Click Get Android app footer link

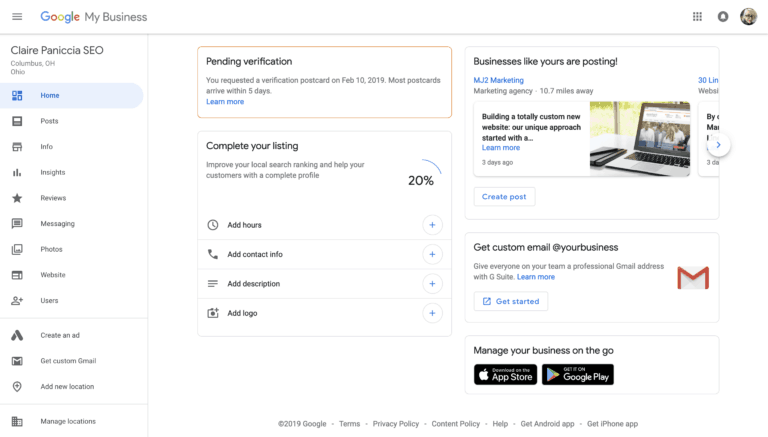coord(547,424)
